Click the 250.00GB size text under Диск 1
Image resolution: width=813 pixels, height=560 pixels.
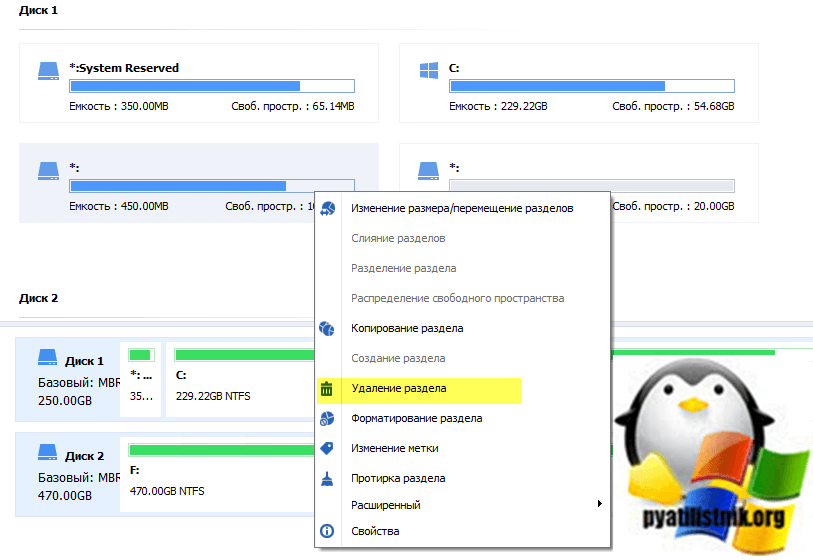click(x=65, y=401)
